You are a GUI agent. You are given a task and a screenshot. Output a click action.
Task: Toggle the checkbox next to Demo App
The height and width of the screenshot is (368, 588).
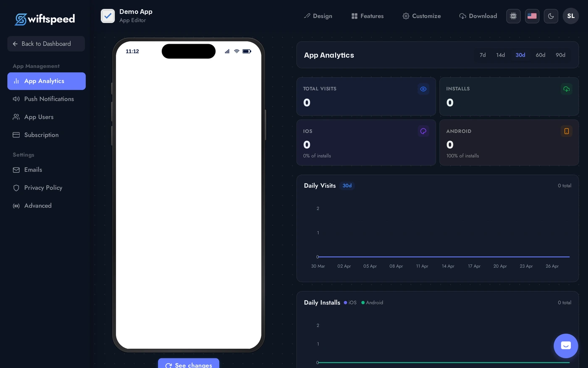108,16
